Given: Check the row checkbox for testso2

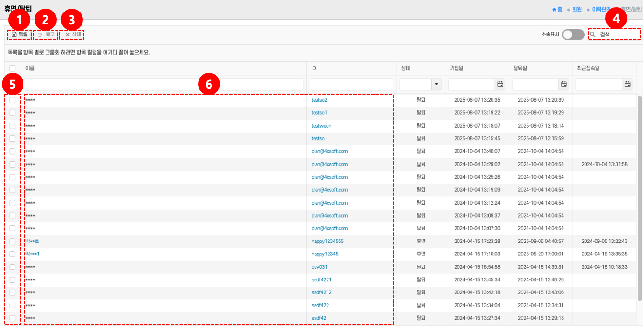Looking at the screenshot, I should coord(12,100).
